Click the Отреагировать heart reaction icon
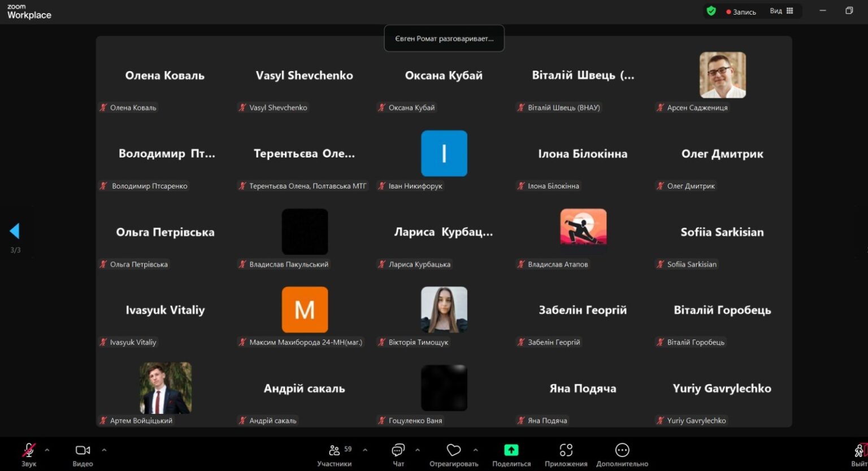Viewport: 868px width, 471px height. [454, 450]
